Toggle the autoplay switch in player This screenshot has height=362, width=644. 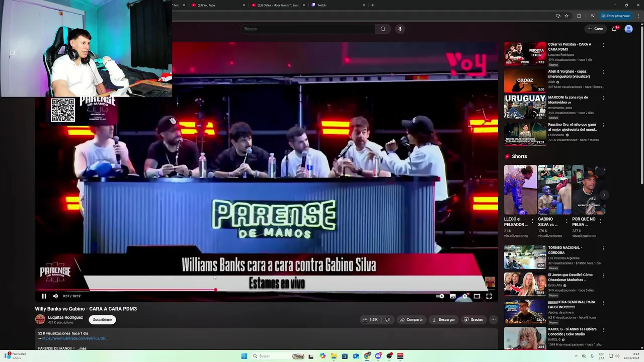440,296
